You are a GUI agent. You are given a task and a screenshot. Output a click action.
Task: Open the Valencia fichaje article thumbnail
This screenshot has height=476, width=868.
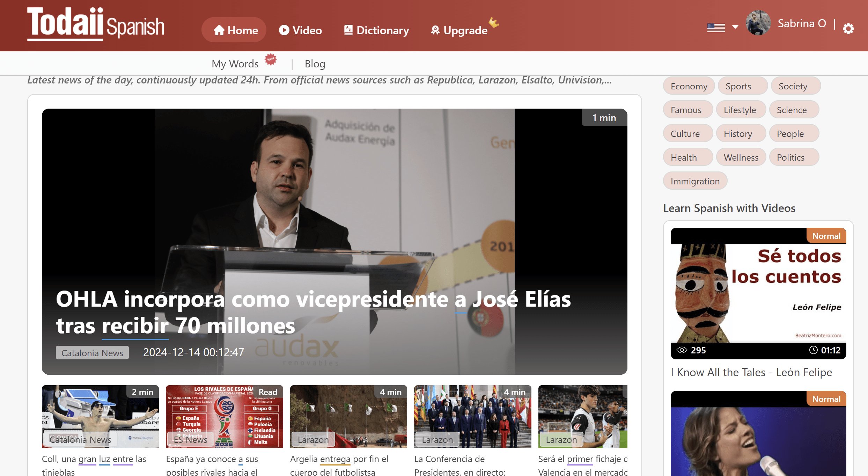[583, 416]
